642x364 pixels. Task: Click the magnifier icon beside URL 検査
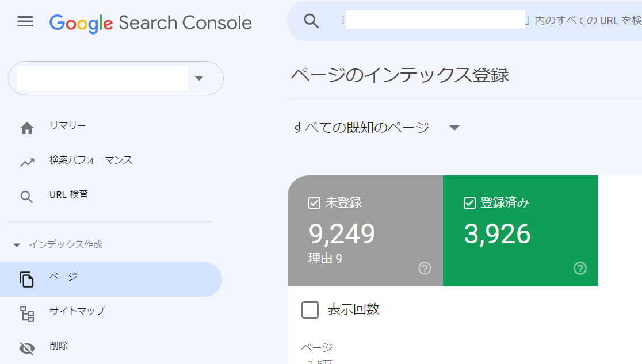pyautogui.click(x=27, y=197)
